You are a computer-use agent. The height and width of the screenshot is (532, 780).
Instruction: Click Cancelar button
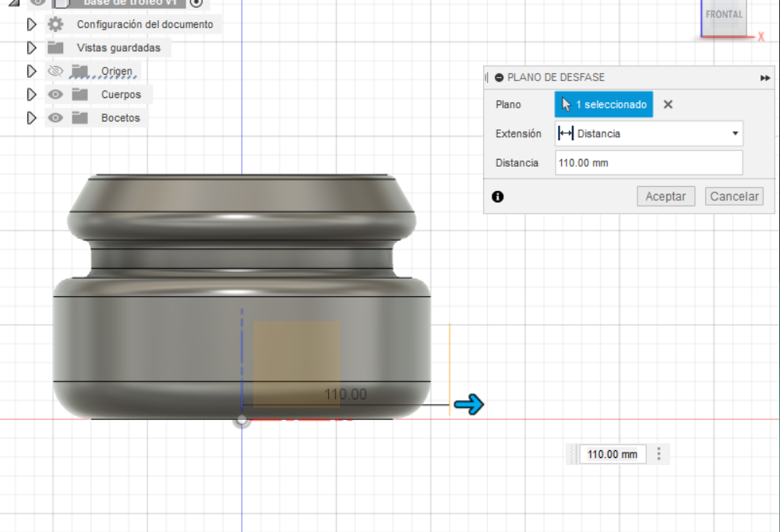click(x=734, y=196)
